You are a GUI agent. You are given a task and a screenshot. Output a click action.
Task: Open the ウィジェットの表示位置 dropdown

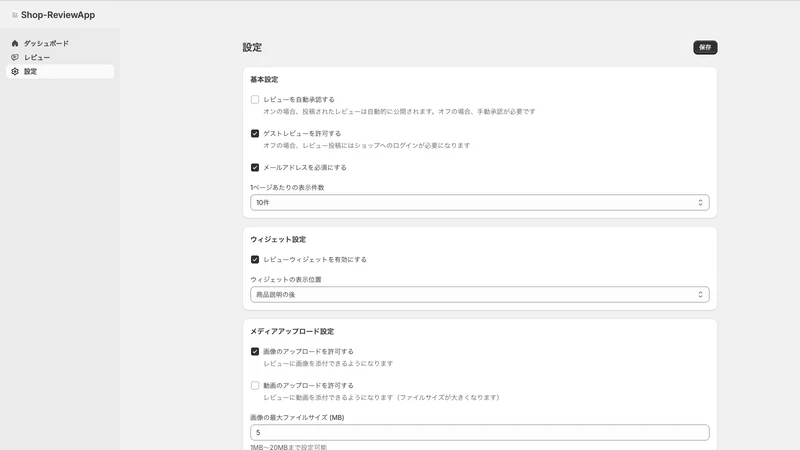tap(480, 294)
